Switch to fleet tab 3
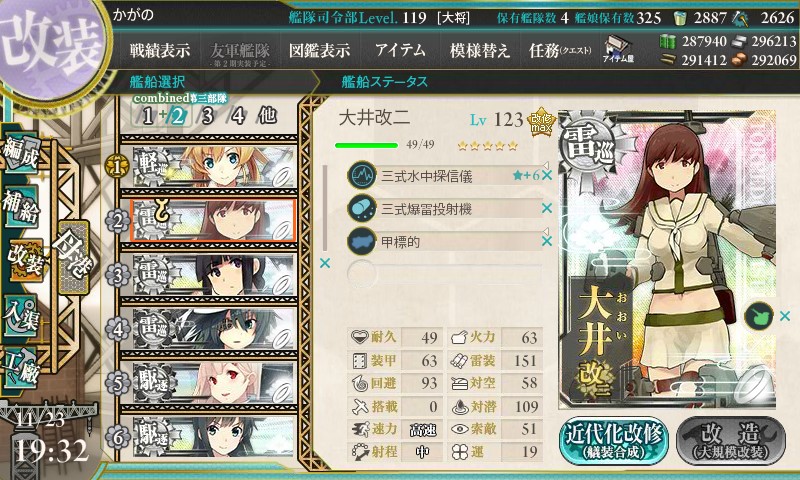800x480 pixels. click(207, 116)
